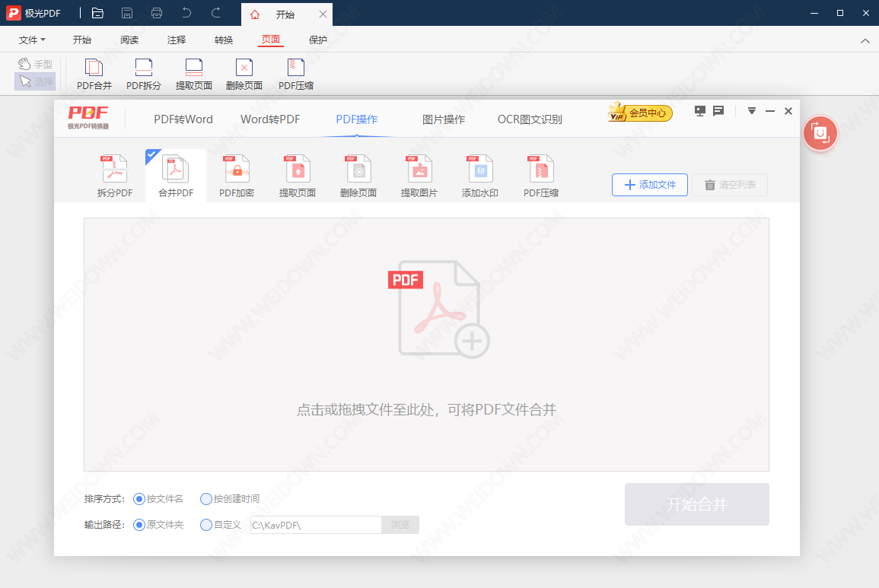Switch to the 保护 ribbon tab

click(x=318, y=40)
